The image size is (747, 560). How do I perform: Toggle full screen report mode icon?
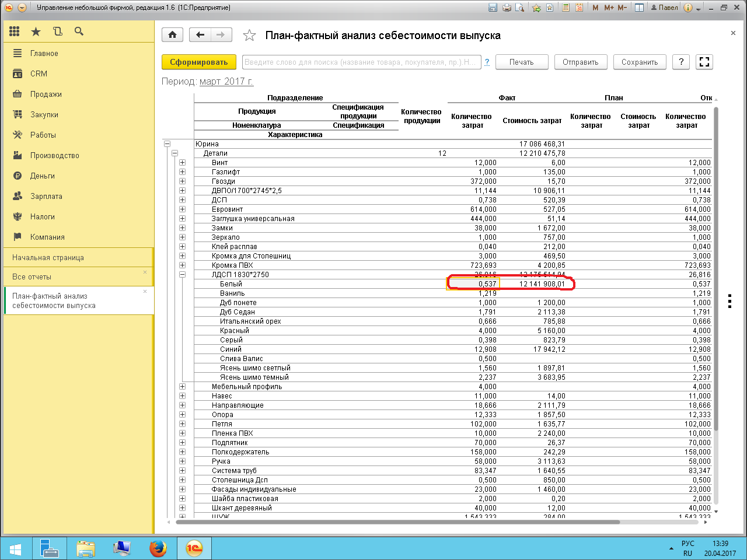704,62
